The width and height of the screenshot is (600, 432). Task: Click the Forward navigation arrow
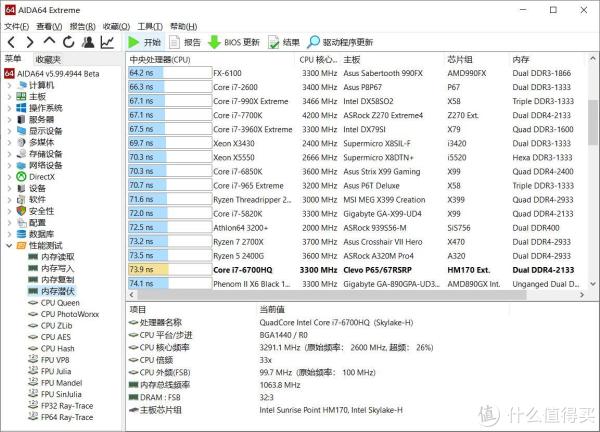tap(30, 42)
